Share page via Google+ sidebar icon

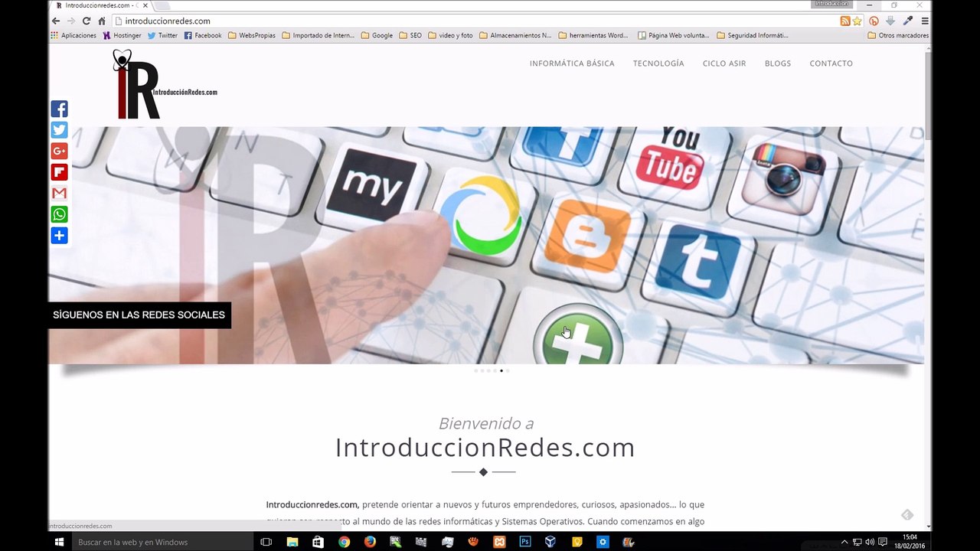point(59,151)
